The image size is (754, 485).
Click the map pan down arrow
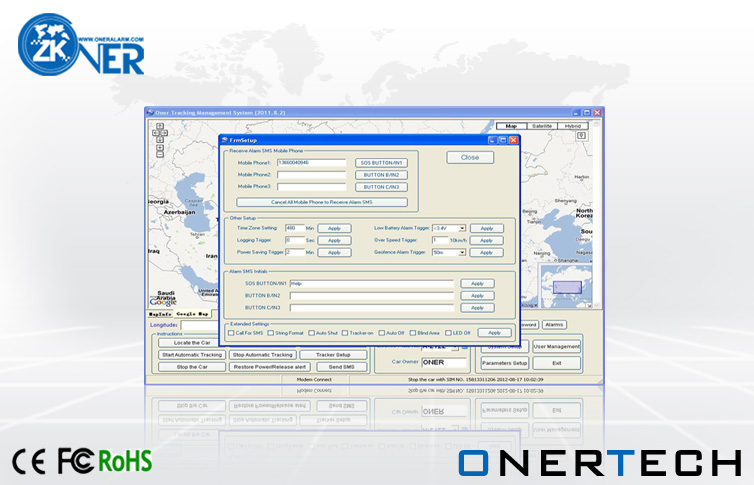(x=160, y=139)
